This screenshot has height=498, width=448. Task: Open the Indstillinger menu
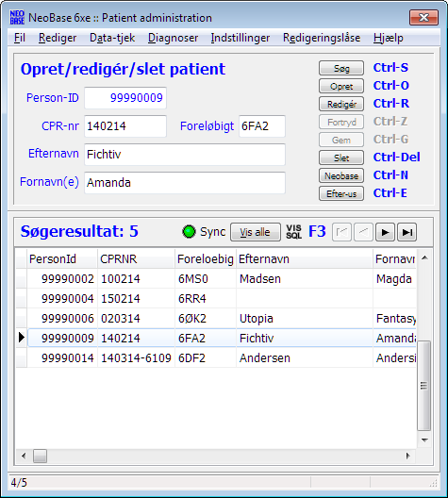[x=241, y=38]
